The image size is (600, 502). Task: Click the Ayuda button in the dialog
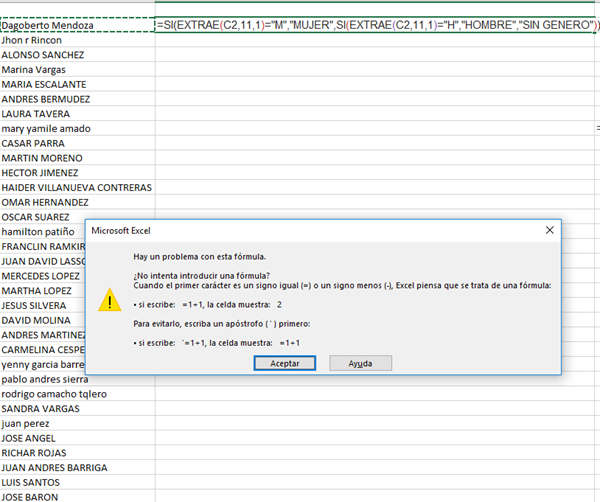(x=360, y=363)
